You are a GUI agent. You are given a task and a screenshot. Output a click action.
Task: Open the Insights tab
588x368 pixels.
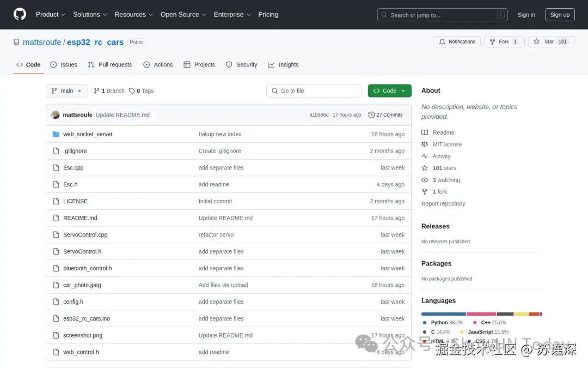pyautogui.click(x=283, y=64)
